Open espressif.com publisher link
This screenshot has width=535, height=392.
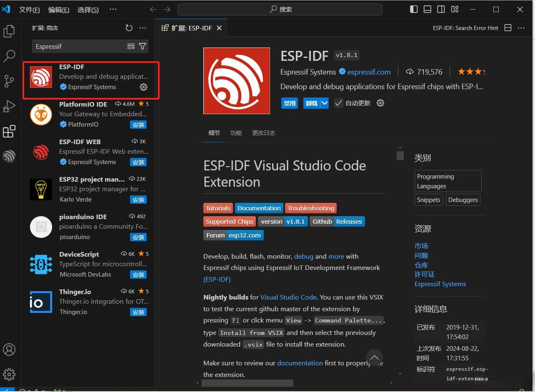pos(369,72)
